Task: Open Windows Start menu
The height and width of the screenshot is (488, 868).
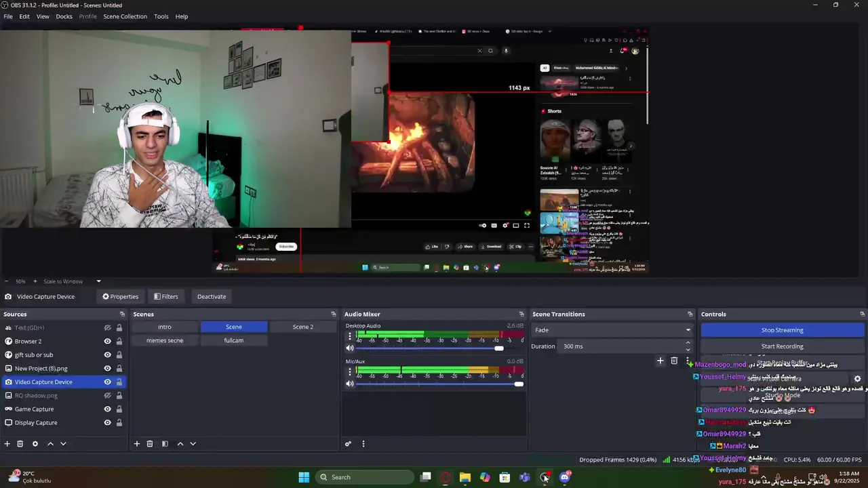Action: pos(304,477)
